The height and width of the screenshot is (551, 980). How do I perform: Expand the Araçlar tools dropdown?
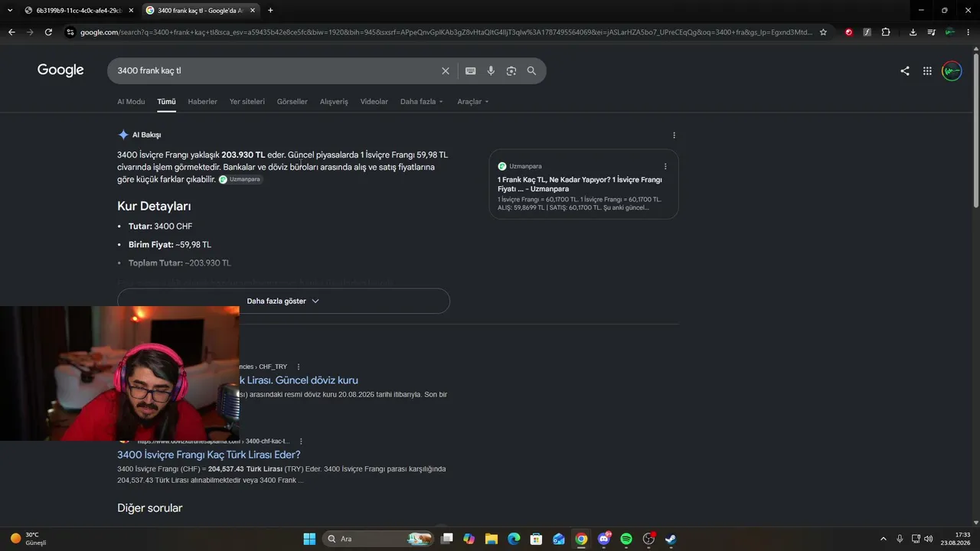coord(473,102)
